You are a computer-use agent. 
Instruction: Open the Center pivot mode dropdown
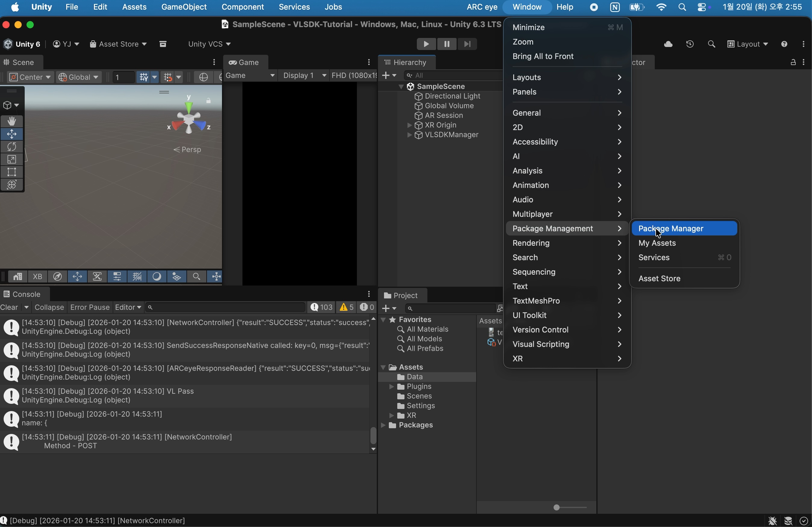(30, 77)
